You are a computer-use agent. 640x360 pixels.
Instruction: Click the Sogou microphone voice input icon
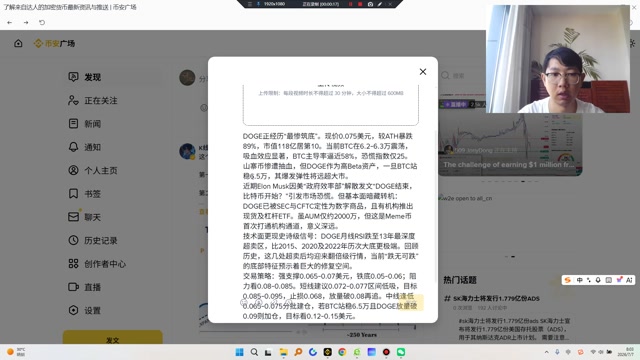(x=598, y=280)
